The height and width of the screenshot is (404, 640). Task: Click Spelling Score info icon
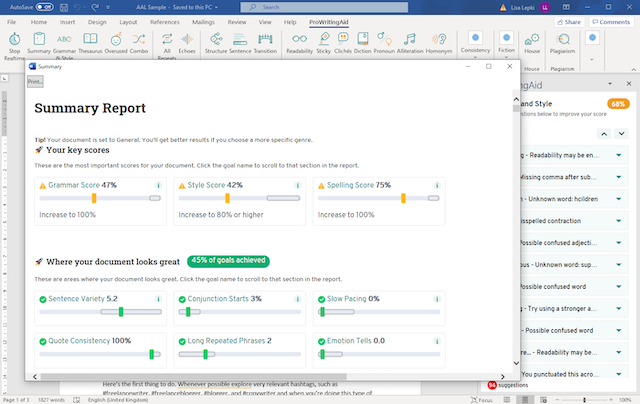click(437, 185)
